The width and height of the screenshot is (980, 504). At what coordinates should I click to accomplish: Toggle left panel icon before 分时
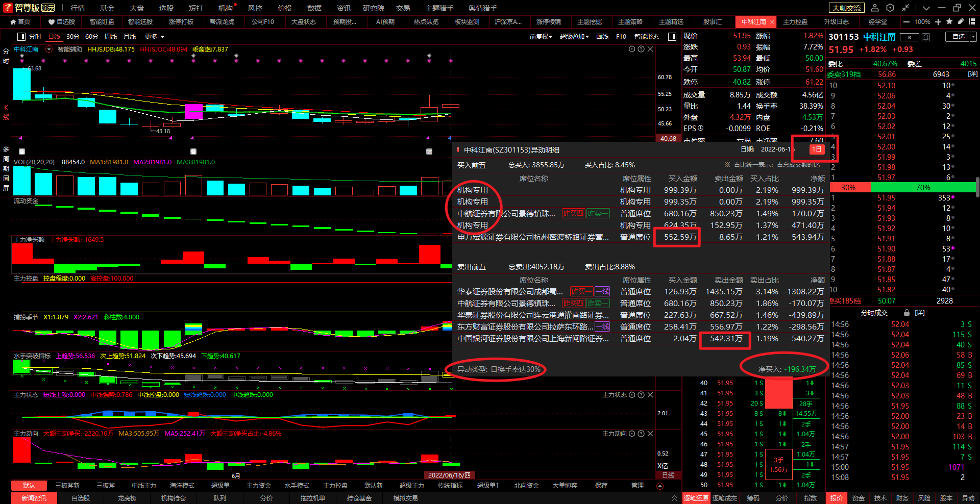pyautogui.click(x=21, y=37)
